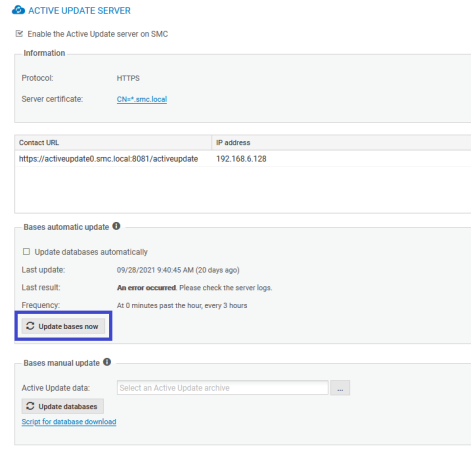
Task: Click the info icon beside Bases automatic update
Action: [116, 226]
